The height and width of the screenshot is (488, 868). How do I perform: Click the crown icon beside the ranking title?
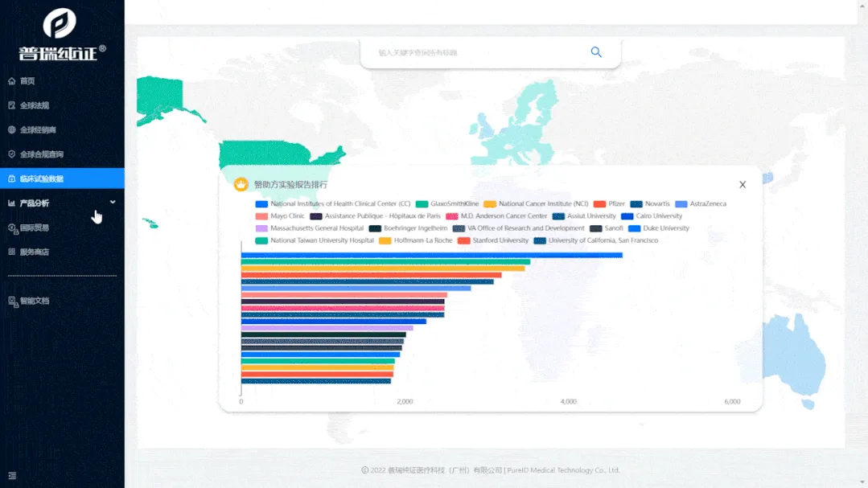point(241,184)
